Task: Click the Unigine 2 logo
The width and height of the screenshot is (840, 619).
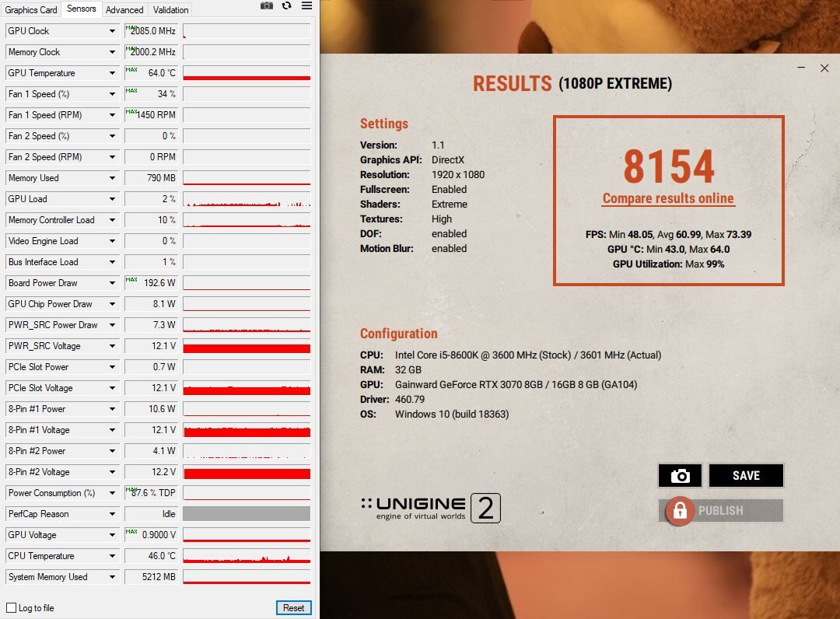Action: coord(431,508)
